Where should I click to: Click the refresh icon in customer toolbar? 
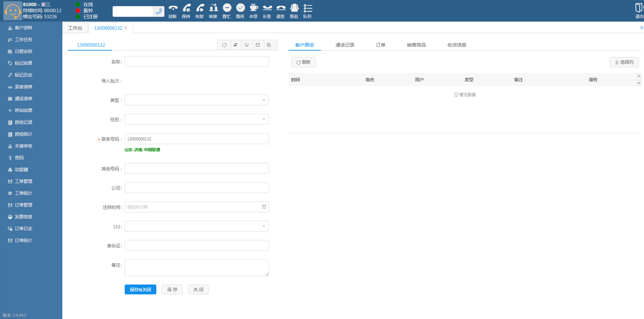(224, 45)
